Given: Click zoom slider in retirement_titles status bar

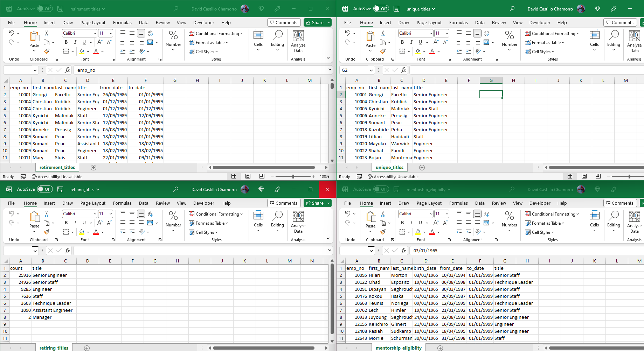Looking at the screenshot, I should point(293,176).
